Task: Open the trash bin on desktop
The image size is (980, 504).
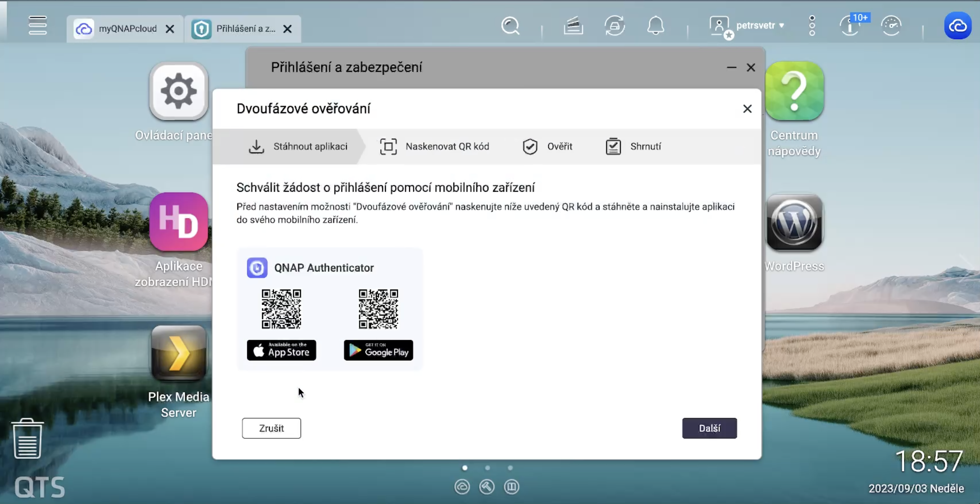Action: [x=28, y=439]
